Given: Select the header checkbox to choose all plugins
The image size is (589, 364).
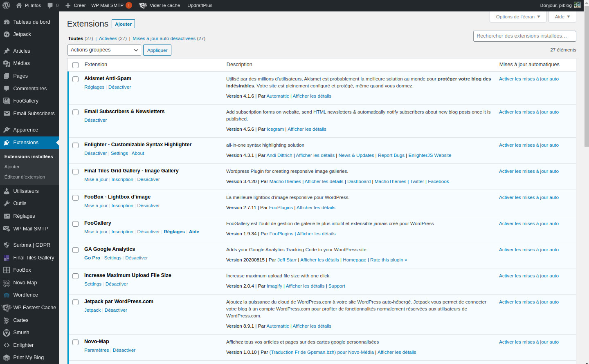Looking at the screenshot, I should 75,65.
